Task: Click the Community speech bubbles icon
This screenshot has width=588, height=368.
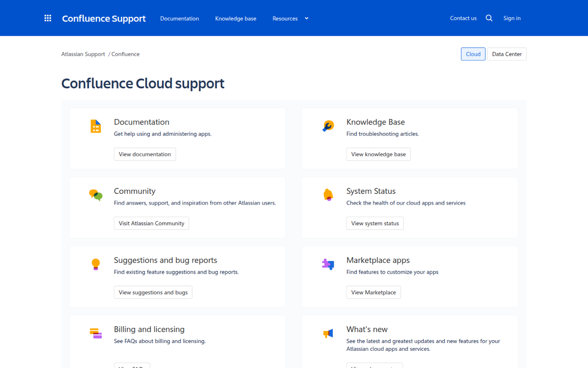Action: click(x=96, y=195)
